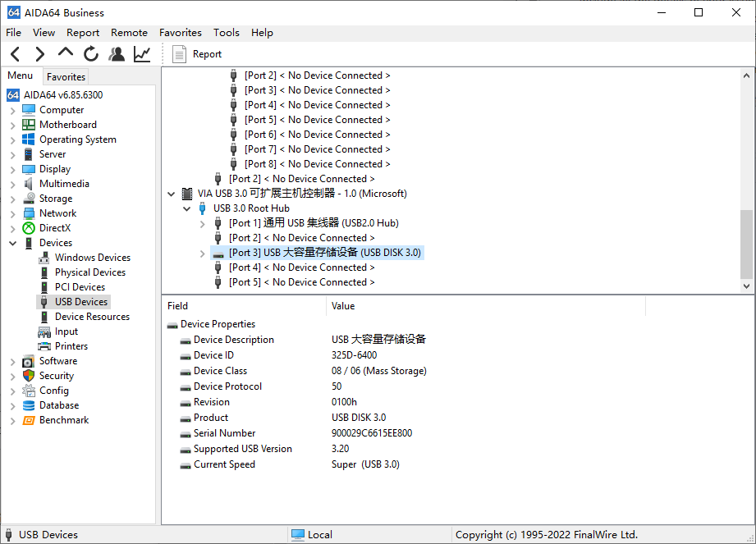Click the Benchmark icon in the tree
756x544 pixels.
tap(29, 420)
